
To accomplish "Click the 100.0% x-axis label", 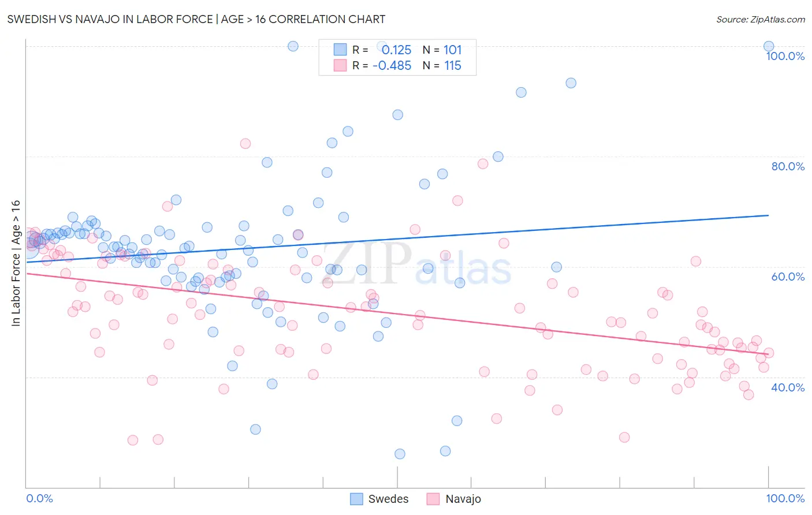I will [x=785, y=498].
